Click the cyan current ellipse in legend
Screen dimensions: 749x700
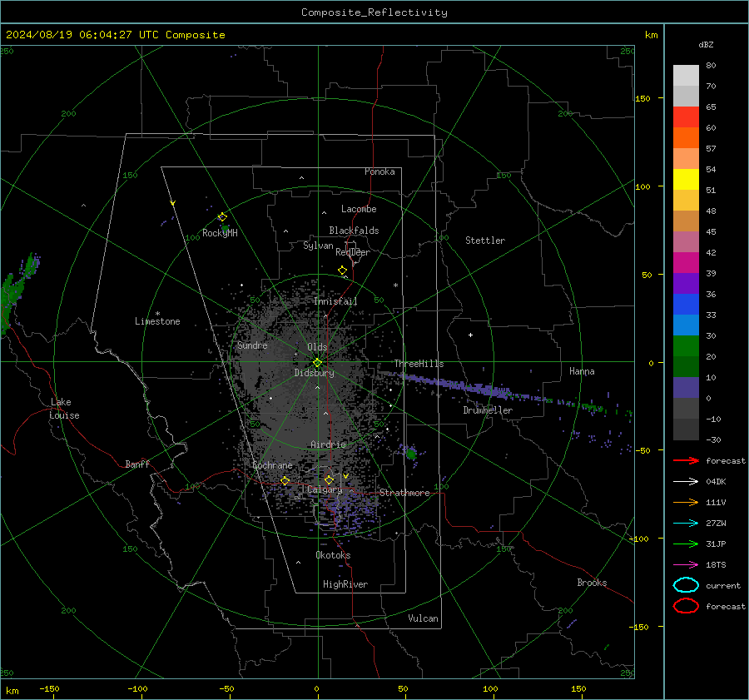(686, 585)
